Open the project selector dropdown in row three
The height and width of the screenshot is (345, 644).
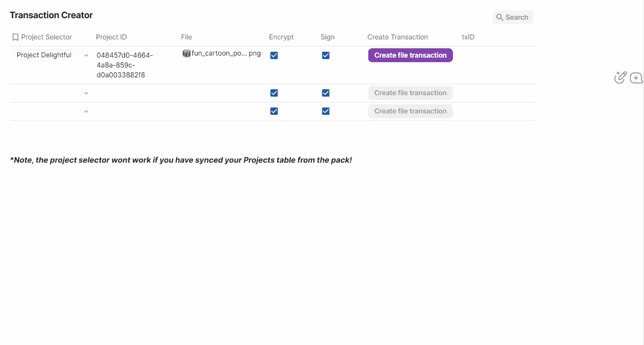pos(86,111)
